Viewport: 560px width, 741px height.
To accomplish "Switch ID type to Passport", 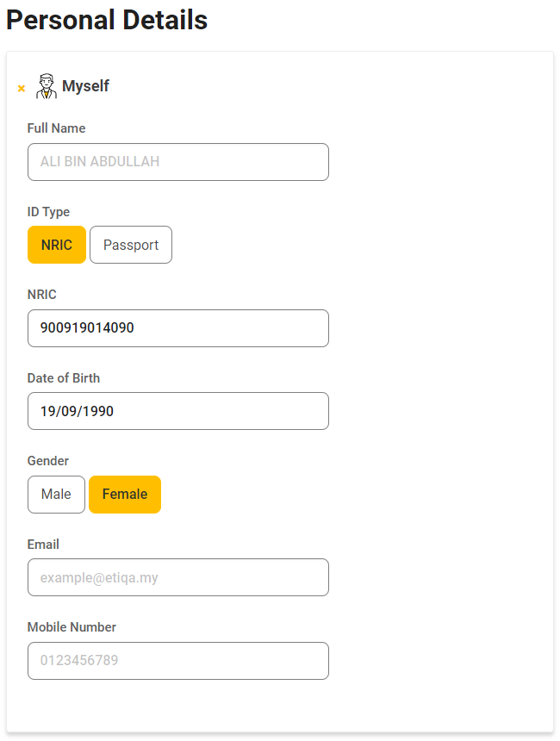I will coord(130,245).
